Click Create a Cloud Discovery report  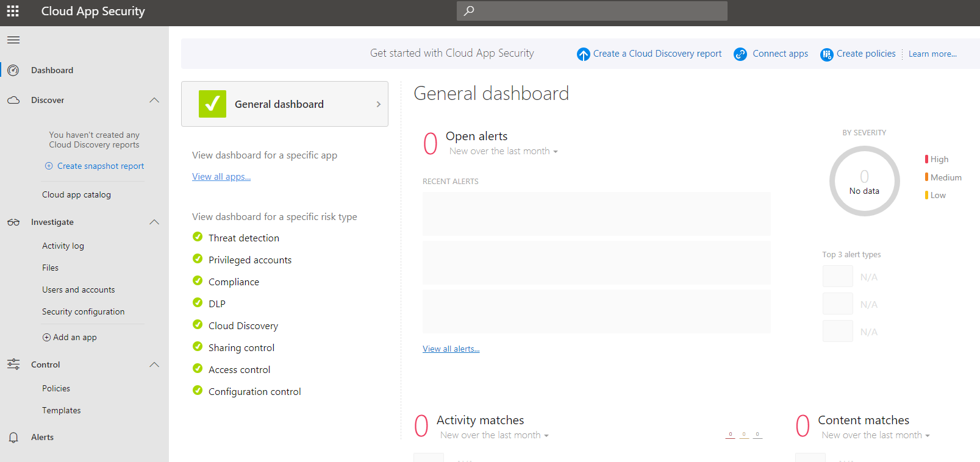pyautogui.click(x=657, y=54)
